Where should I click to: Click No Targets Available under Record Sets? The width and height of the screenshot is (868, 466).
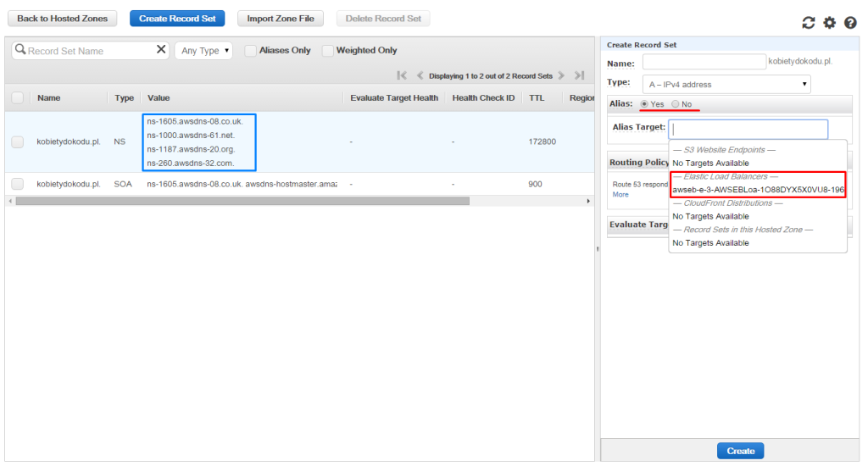point(710,243)
